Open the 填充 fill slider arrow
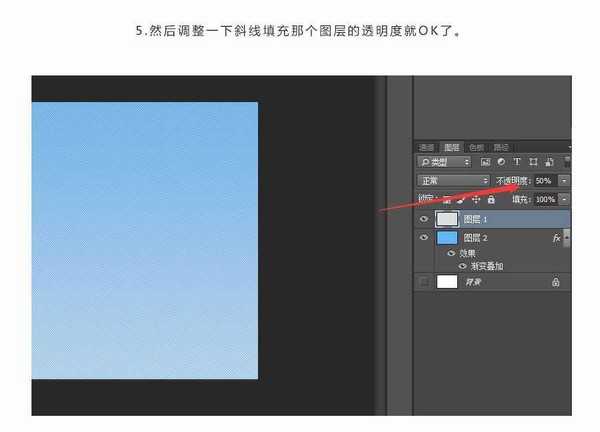The image size is (600, 432). coord(564,199)
